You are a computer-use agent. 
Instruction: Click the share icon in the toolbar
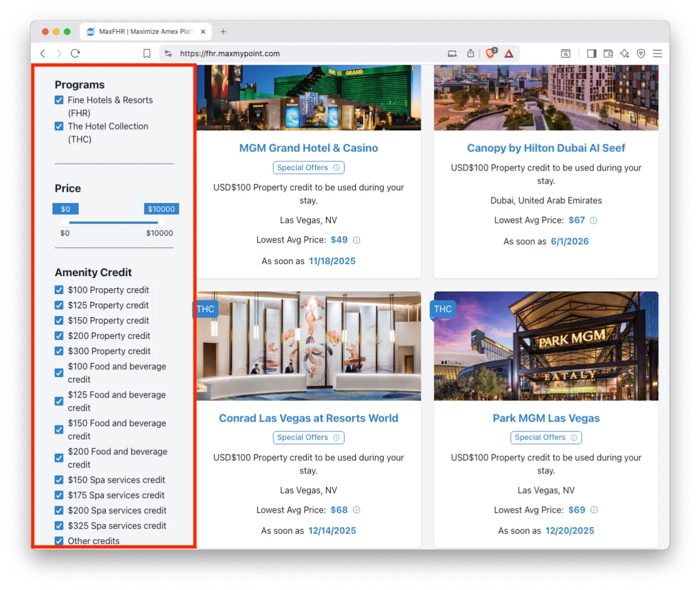point(471,53)
